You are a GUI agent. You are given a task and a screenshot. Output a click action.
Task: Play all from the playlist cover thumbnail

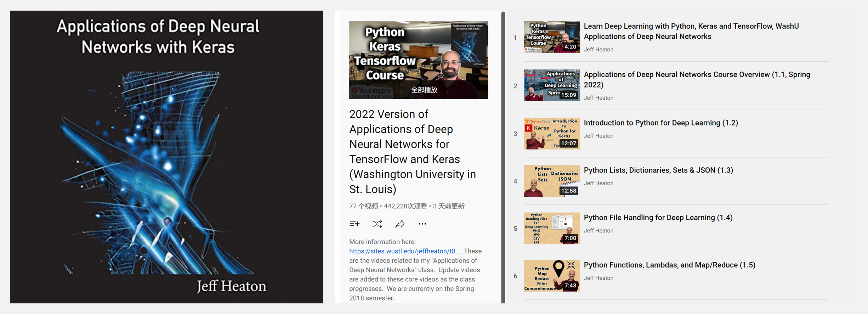[418, 60]
